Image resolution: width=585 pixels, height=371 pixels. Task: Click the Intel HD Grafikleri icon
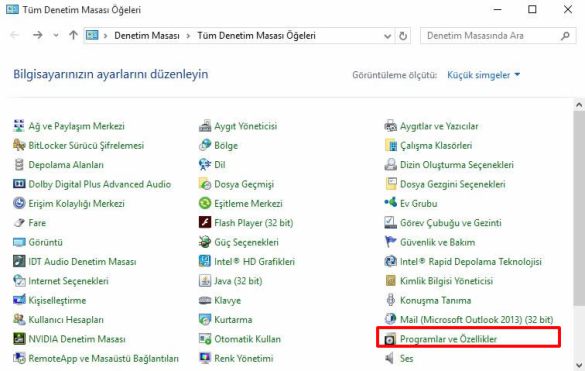pos(205,261)
